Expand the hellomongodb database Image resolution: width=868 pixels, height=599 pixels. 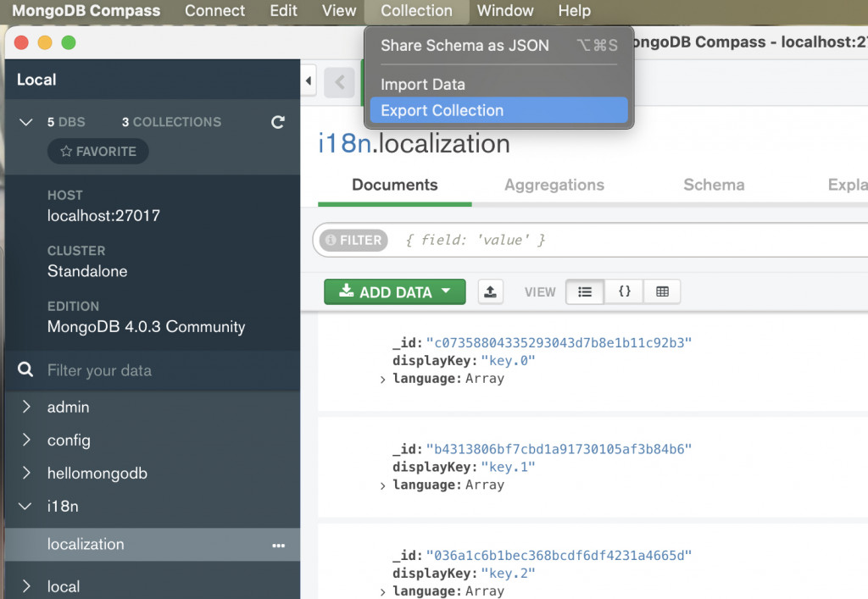(25, 473)
